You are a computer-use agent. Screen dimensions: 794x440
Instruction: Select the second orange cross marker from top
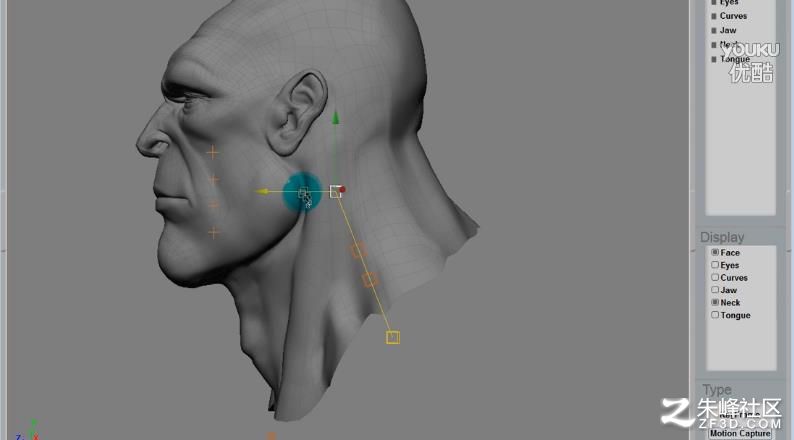pyautogui.click(x=214, y=180)
